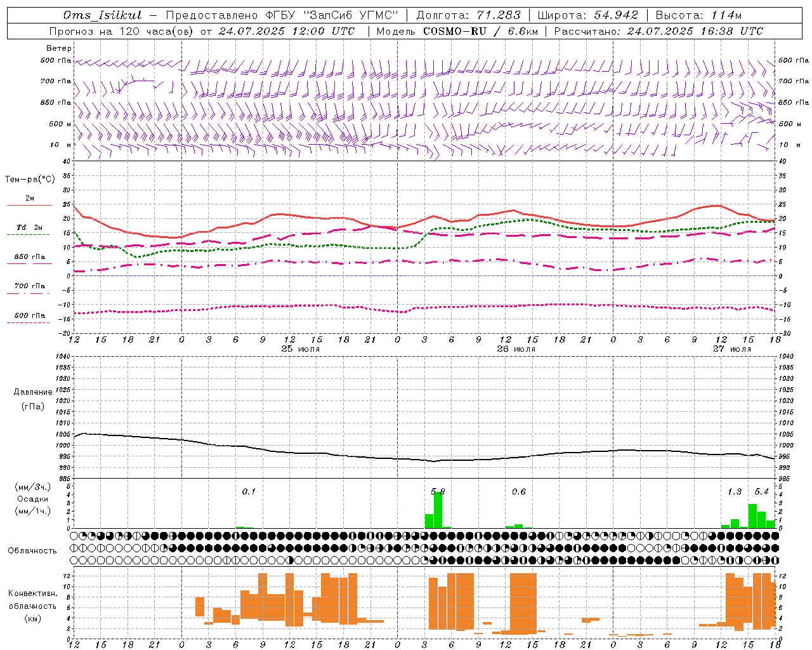Screen dimensions: 812x650
Task: Click the station name Oms_Isilkul
Action: pos(102,15)
